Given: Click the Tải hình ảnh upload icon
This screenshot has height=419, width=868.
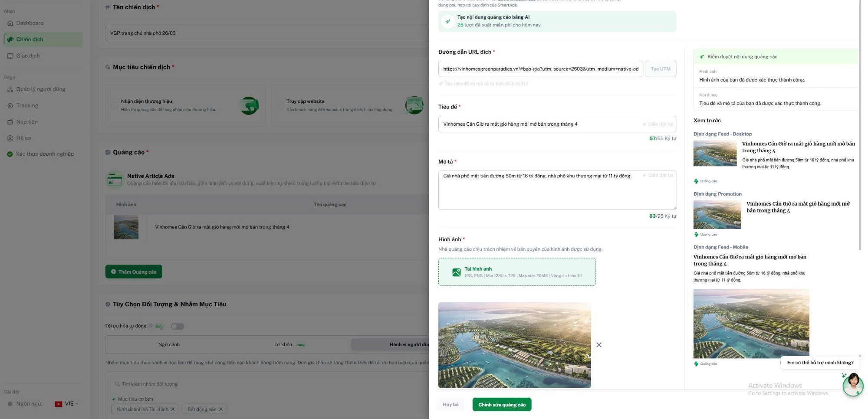Looking at the screenshot, I should (x=456, y=272).
